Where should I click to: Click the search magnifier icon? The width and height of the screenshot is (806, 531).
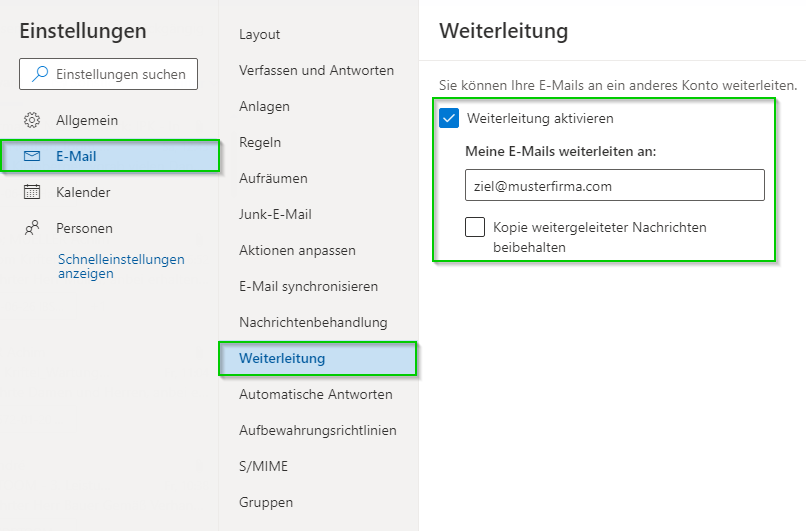coord(40,74)
